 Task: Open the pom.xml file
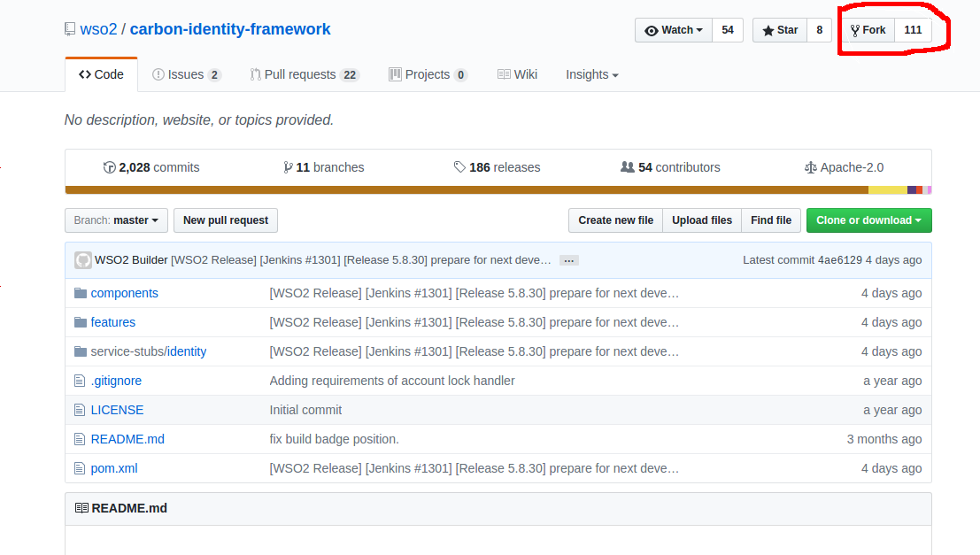[x=114, y=469]
